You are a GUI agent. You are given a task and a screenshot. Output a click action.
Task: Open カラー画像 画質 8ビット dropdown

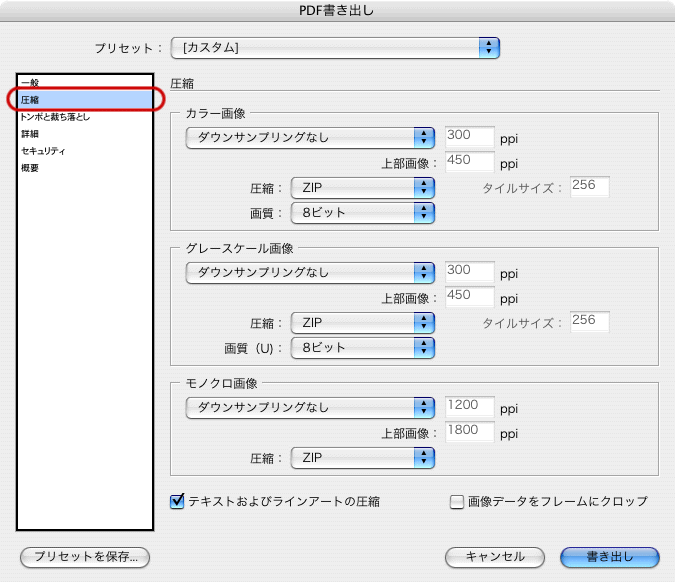[362, 213]
